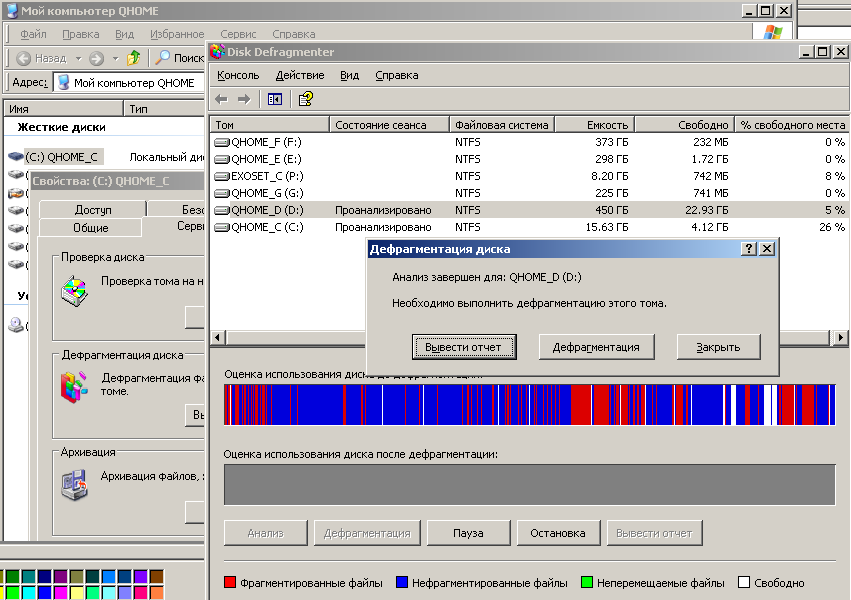Open the Действие menu

pyautogui.click(x=300, y=75)
